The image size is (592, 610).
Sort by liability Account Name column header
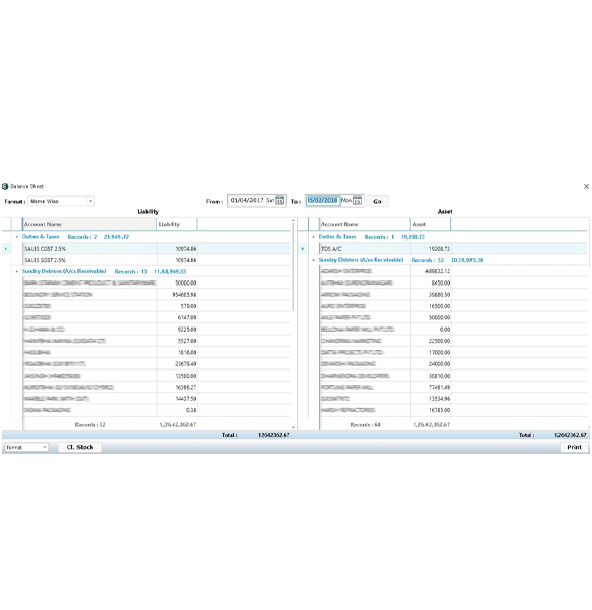coord(89,224)
